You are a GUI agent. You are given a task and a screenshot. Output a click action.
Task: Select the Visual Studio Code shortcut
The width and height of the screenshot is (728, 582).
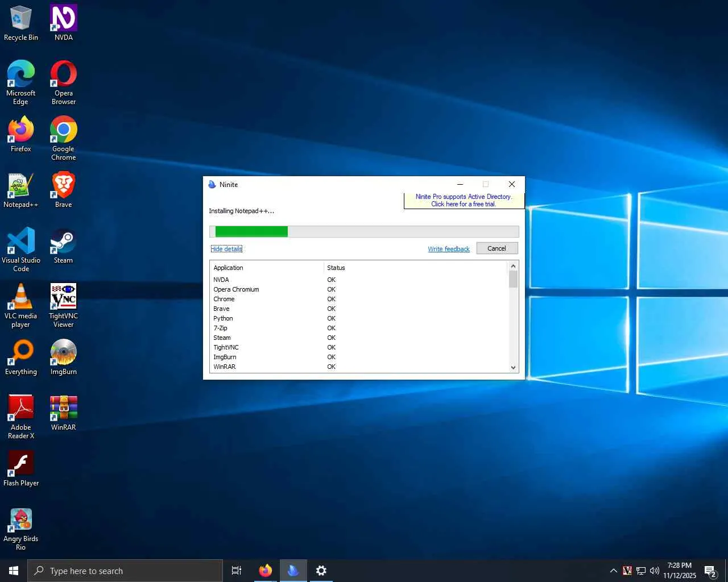click(x=21, y=250)
